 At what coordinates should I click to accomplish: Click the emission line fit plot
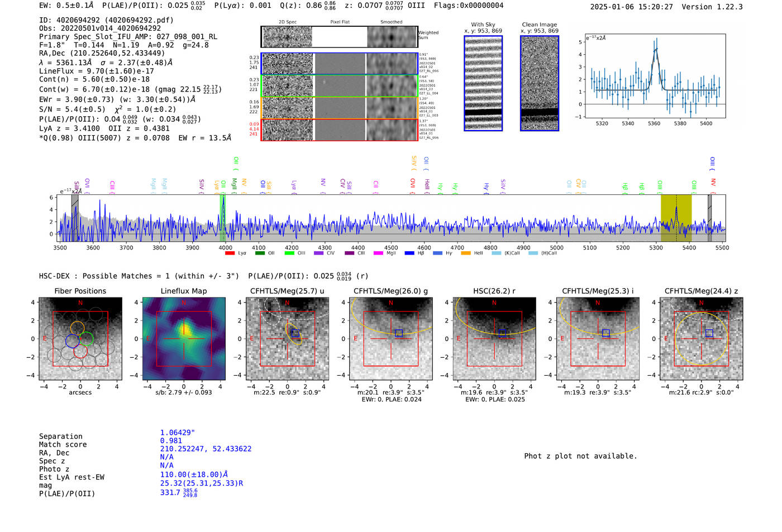pyautogui.click(x=655, y=76)
